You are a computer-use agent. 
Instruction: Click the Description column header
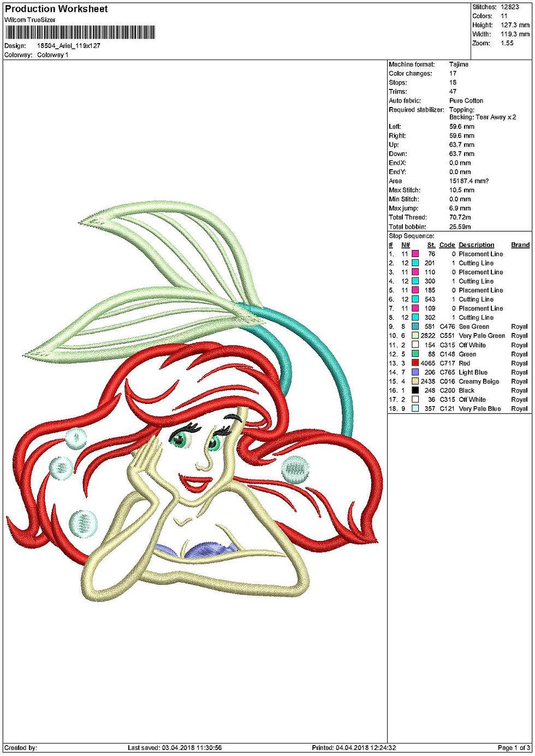click(x=477, y=245)
